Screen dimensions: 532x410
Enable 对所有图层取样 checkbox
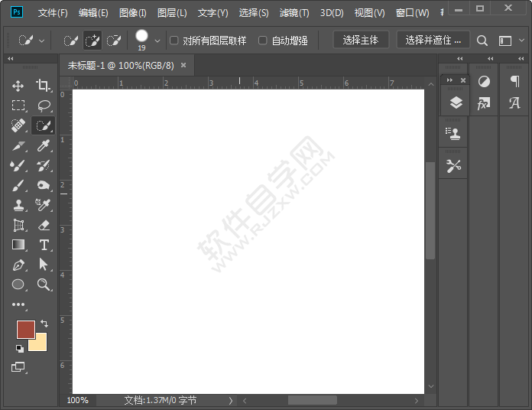(174, 41)
